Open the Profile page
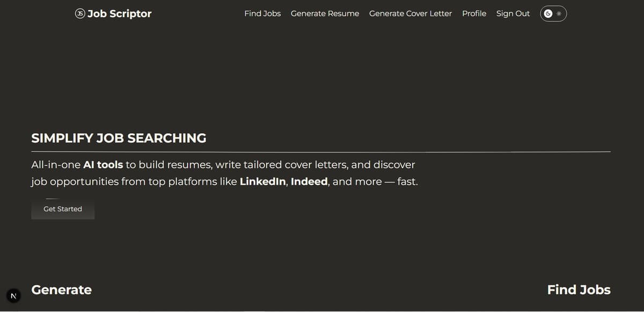The image size is (644, 312). point(474,13)
